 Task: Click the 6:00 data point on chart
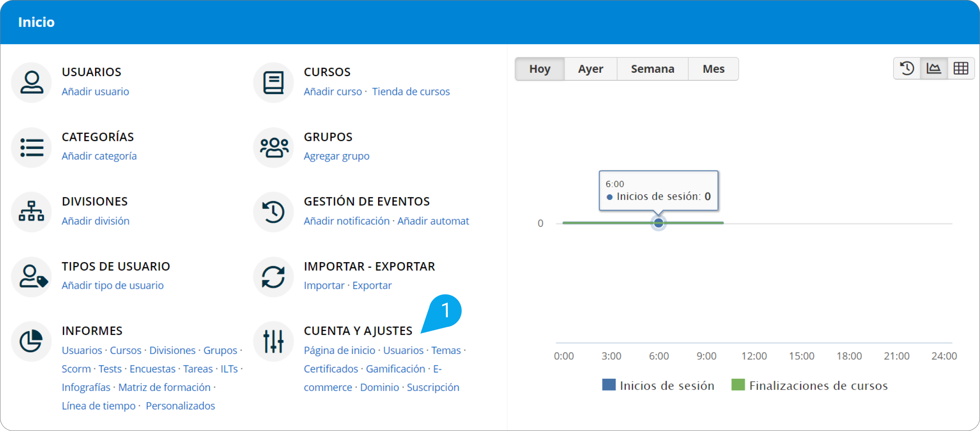(x=659, y=223)
